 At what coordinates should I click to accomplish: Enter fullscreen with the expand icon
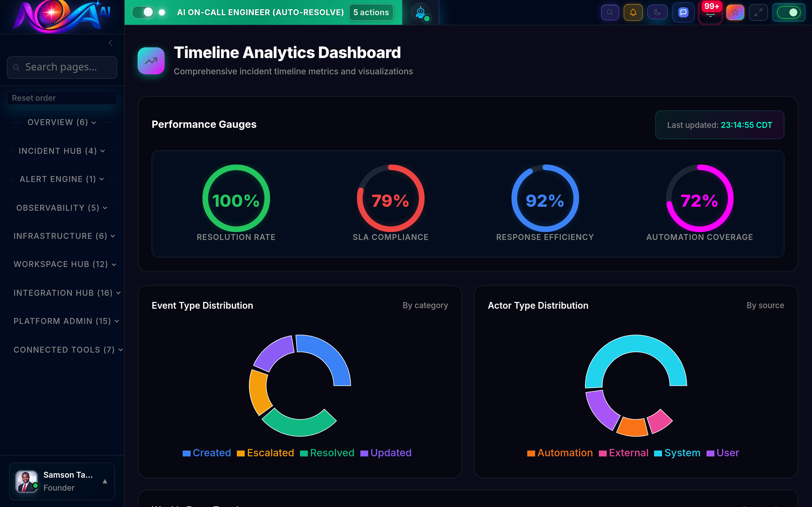tap(759, 12)
